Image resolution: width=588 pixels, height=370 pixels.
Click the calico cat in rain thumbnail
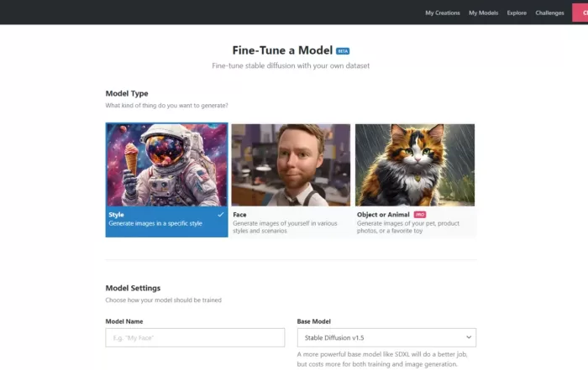point(415,164)
